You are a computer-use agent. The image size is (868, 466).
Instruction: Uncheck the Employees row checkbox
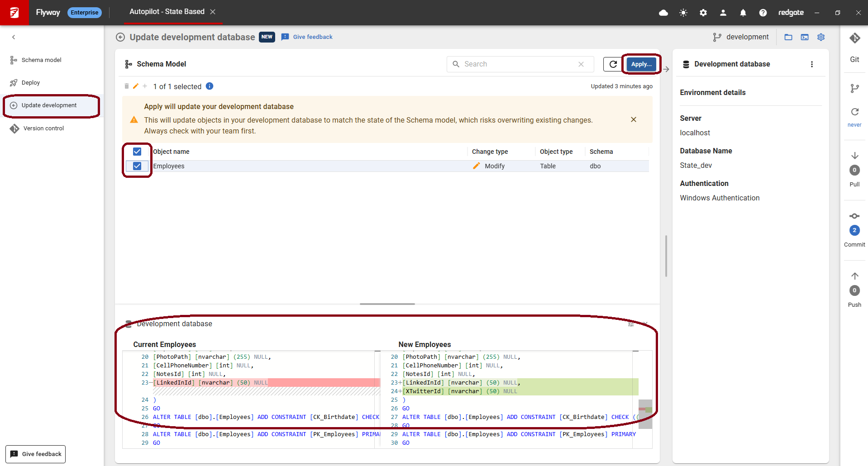click(x=137, y=166)
